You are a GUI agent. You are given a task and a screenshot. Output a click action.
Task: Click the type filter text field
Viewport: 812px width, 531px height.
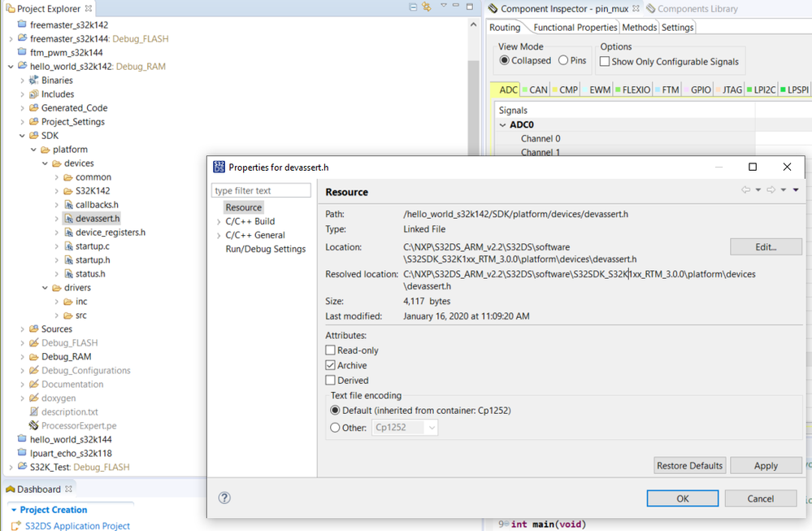tap(261, 190)
